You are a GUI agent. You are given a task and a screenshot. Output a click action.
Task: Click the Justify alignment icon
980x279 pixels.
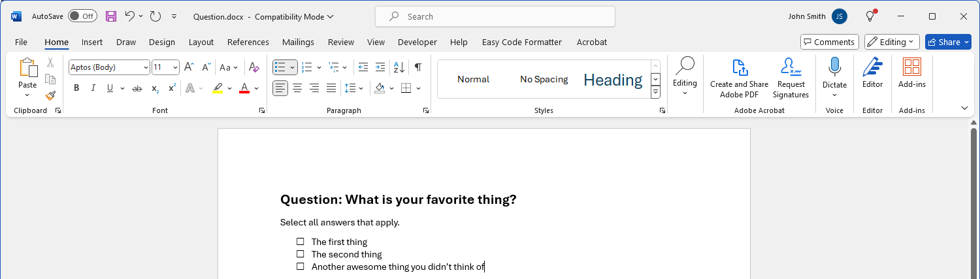pos(331,88)
